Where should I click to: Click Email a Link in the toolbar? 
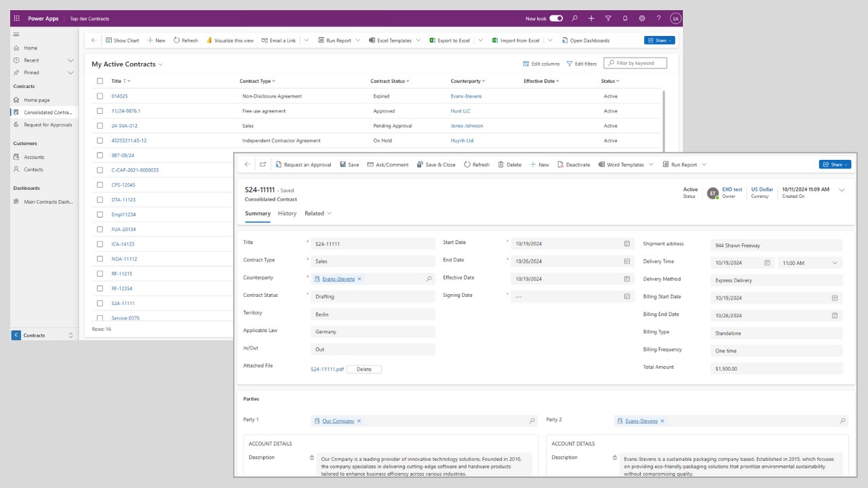coord(279,41)
